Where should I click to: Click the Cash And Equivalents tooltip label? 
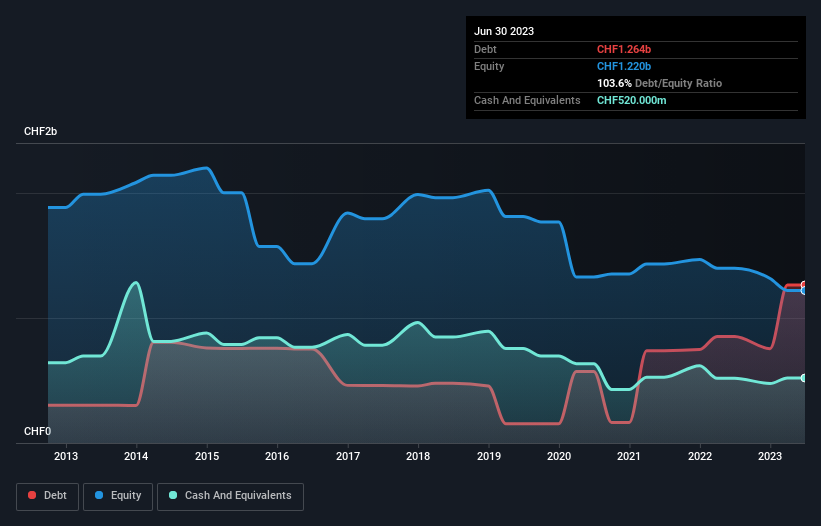coord(527,100)
